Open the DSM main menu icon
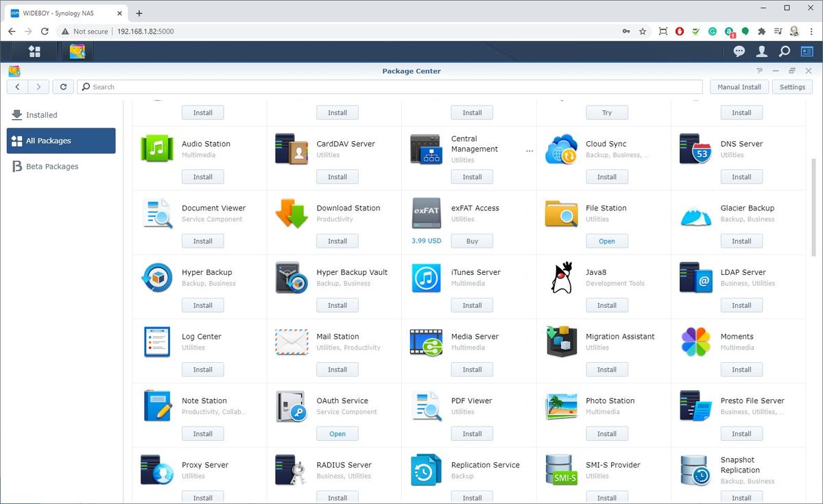 (34, 51)
